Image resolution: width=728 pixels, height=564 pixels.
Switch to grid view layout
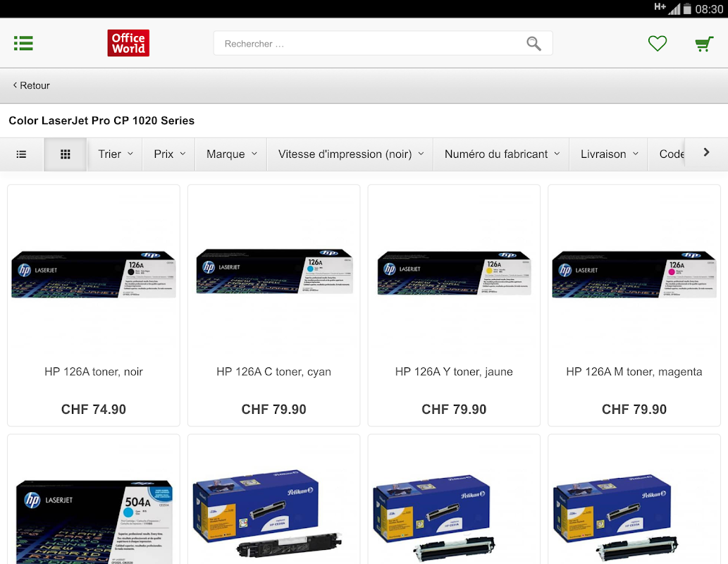tap(66, 154)
